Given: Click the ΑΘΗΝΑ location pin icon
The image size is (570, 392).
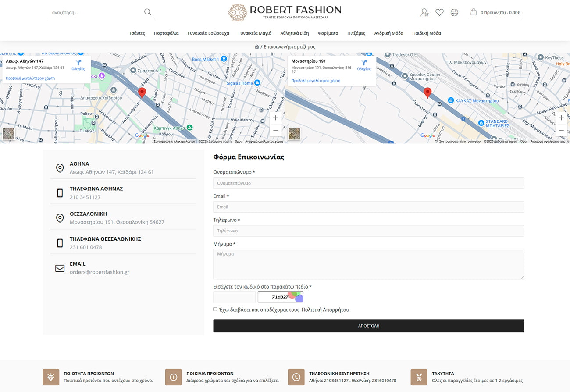Looking at the screenshot, I should 60,168.
